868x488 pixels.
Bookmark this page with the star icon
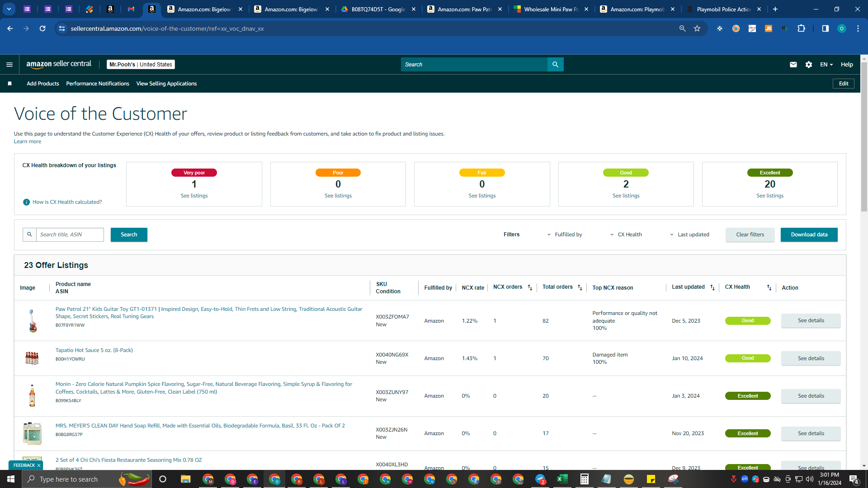(x=697, y=28)
